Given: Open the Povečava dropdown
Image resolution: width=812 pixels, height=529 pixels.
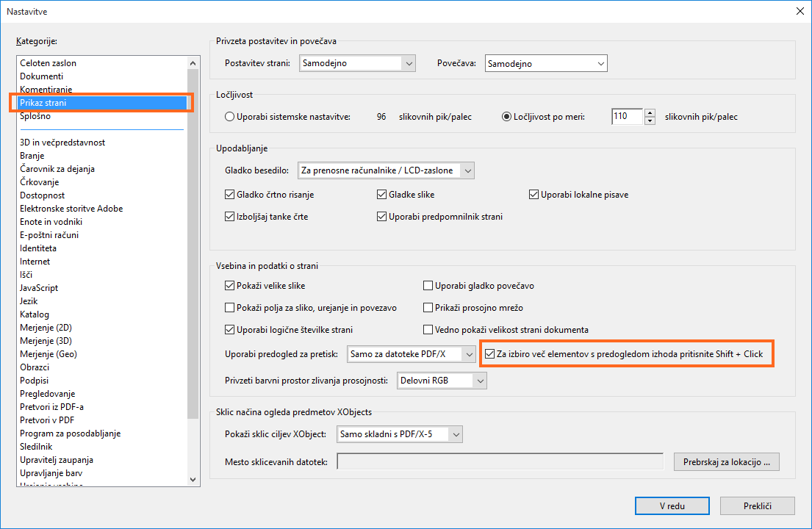Looking at the screenshot, I should click(546, 64).
